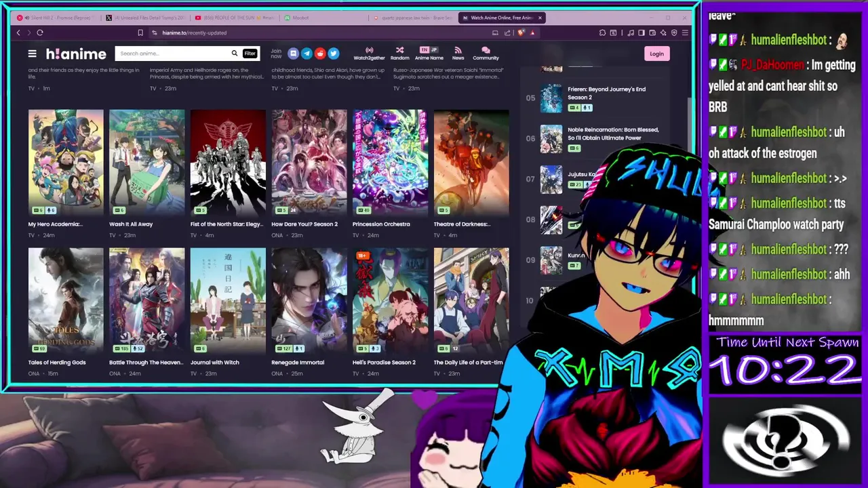
Task: Open Theatre of Darkness poster
Action: [471, 162]
